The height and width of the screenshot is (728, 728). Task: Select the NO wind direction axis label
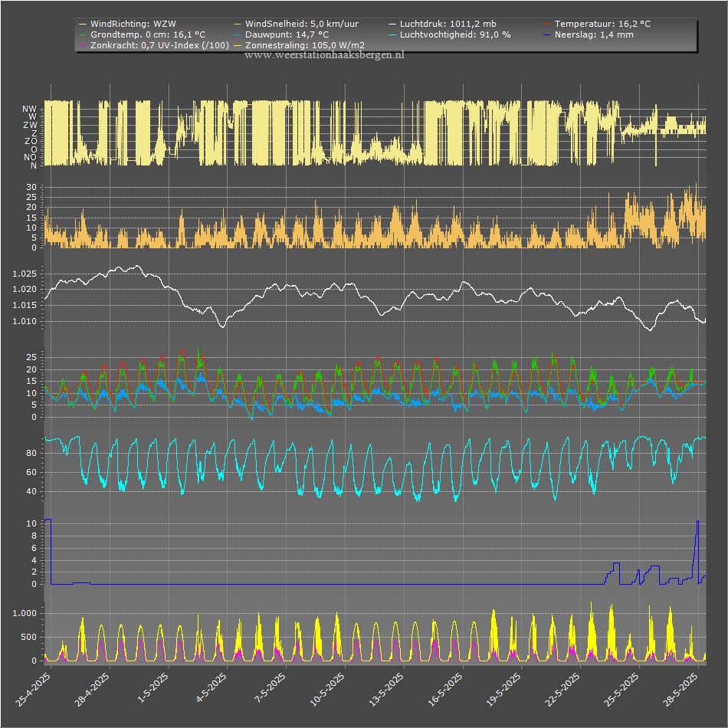pyautogui.click(x=30, y=157)
